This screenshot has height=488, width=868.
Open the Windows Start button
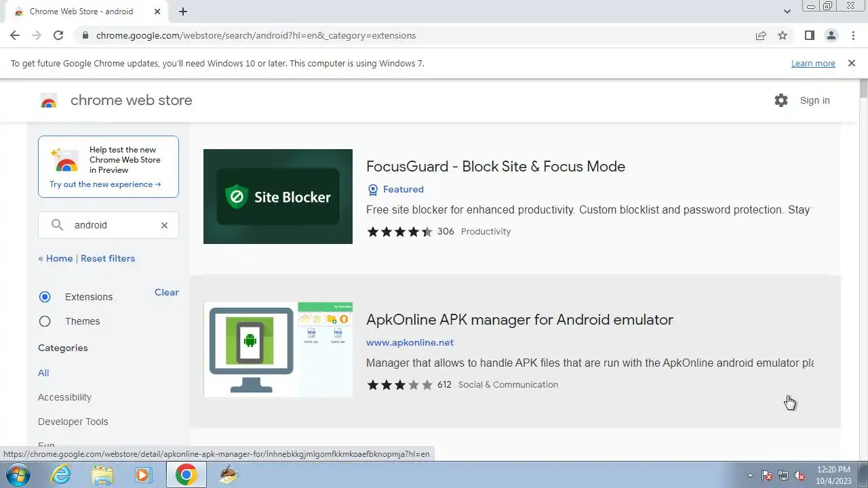[x=16, y=475]
